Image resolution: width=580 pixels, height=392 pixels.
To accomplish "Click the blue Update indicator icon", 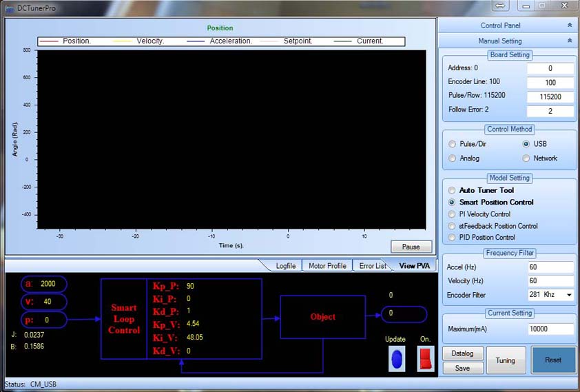I will (396, 360).
